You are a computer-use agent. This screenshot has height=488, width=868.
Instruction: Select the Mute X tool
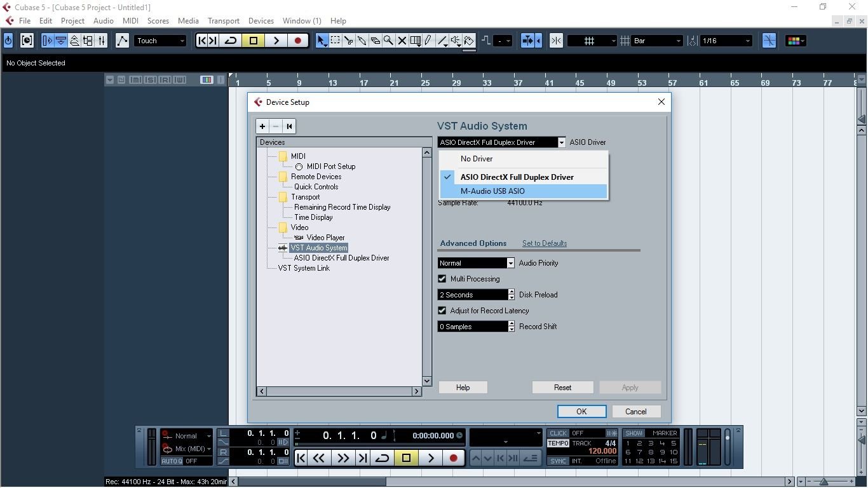(x=402, y=41)
